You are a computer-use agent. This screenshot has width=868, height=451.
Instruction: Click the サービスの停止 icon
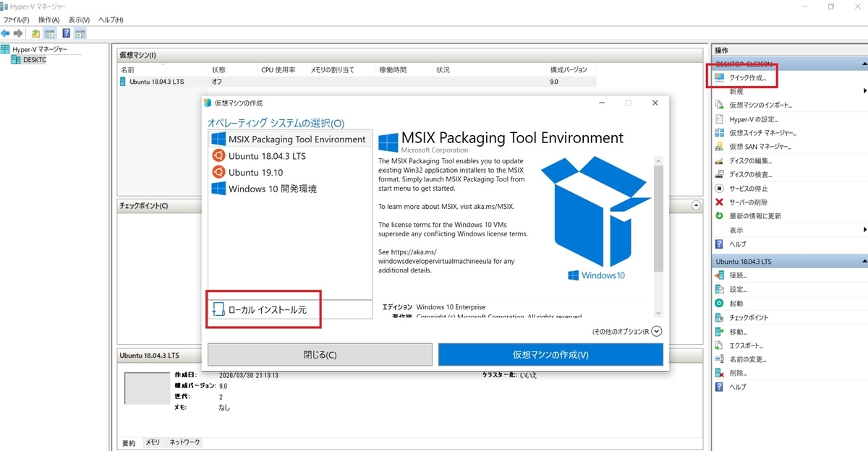point(719,188)
